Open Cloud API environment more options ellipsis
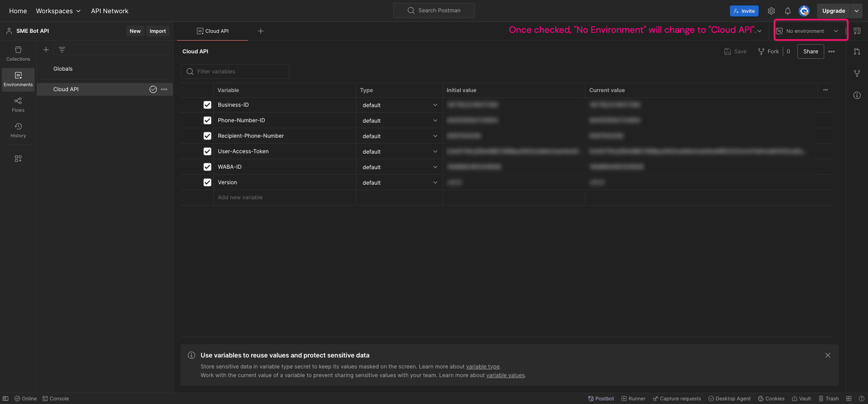Viewport: 868px width, 404px height. tap(164, 89)
